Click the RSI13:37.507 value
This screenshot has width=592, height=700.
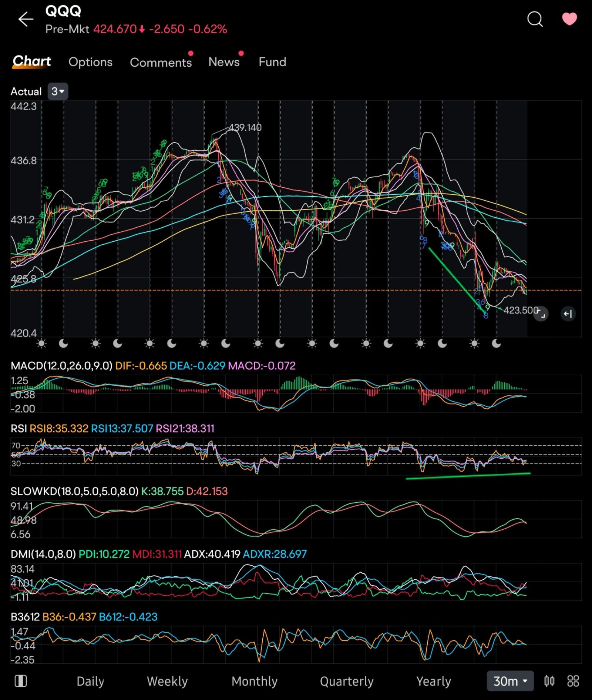click(x=122, y=428)
